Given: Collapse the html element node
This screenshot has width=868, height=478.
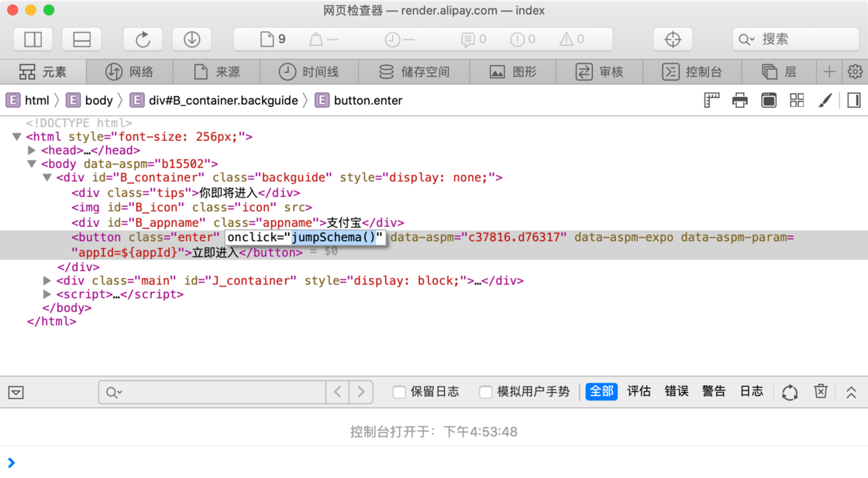Looking at the screenshot, I should point(16,136).
